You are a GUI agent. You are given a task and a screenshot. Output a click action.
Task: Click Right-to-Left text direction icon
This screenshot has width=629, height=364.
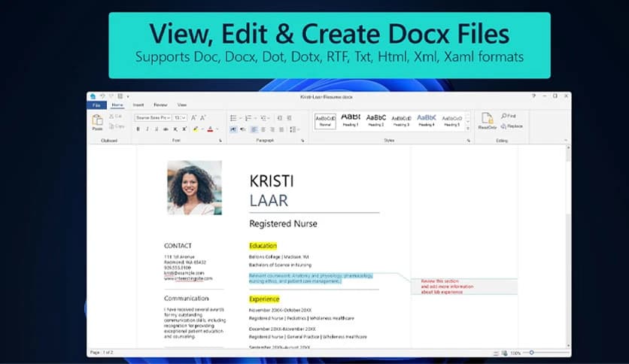pyautogui.click(x=243, y=129)
